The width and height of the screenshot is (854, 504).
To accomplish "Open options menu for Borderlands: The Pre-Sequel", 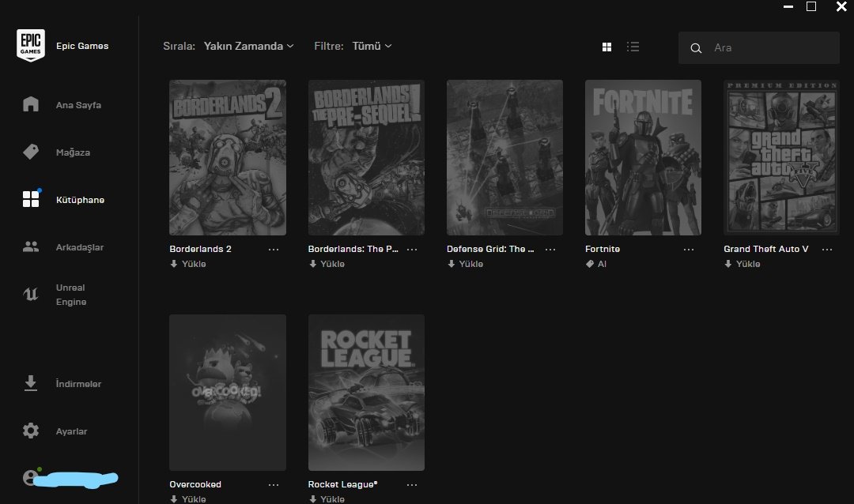I will click(412, 250).
